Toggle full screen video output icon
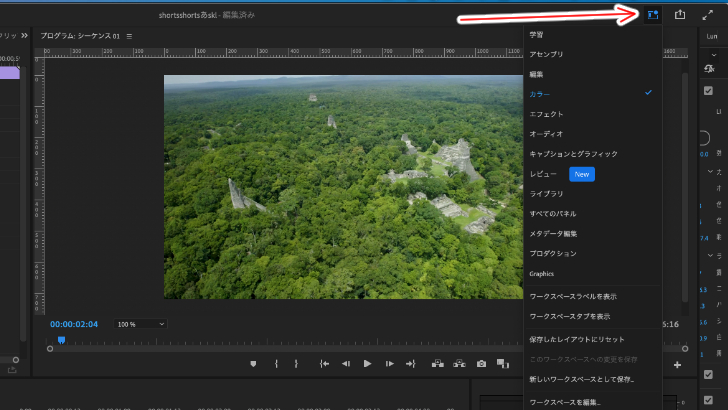Image resolution: width=728 pixels, height=410 pixels. (x=708, y=15)
